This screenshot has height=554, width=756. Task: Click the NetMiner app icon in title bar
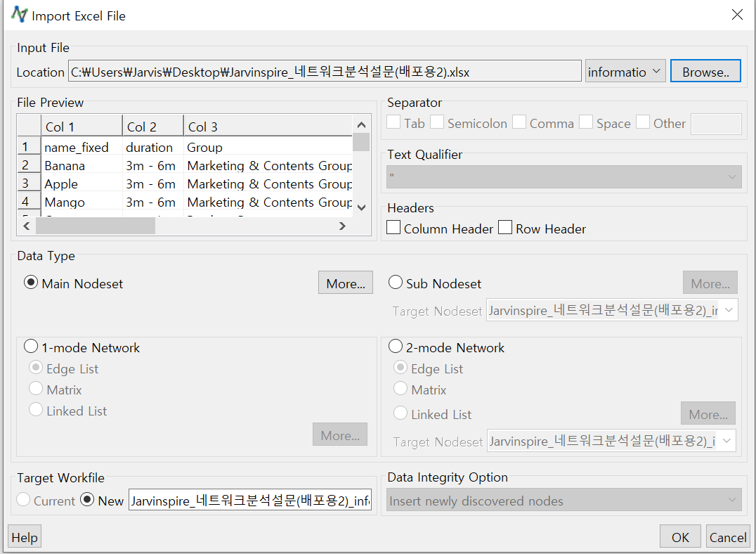click(19, 15)
